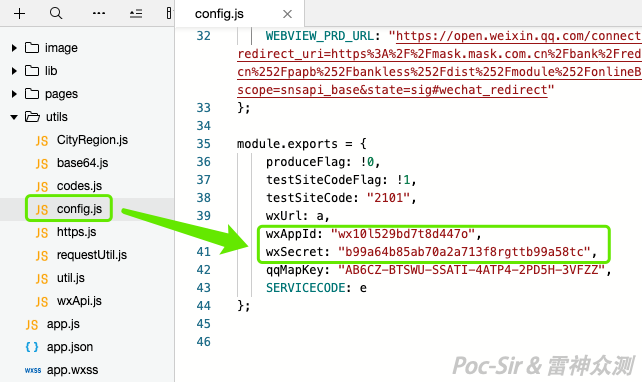Click the wxSecret string value
Screen dimensions: 642x382
[x=464, y=252]
